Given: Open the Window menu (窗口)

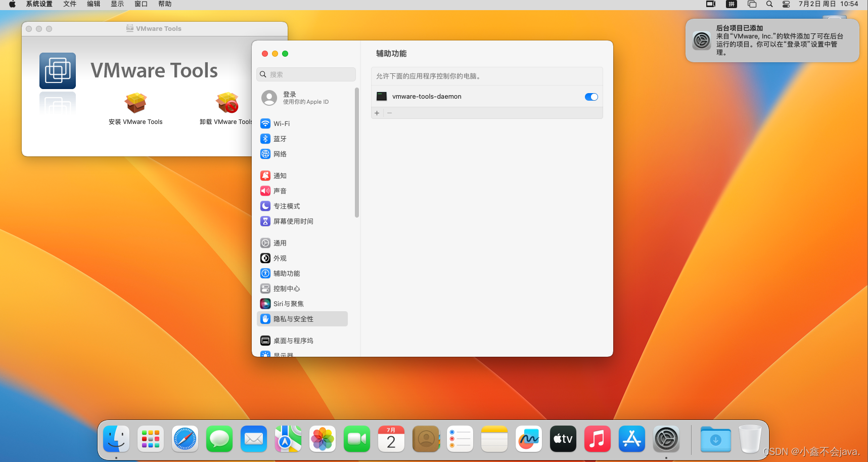Looking at the screenshot, I should pos(141,4).
